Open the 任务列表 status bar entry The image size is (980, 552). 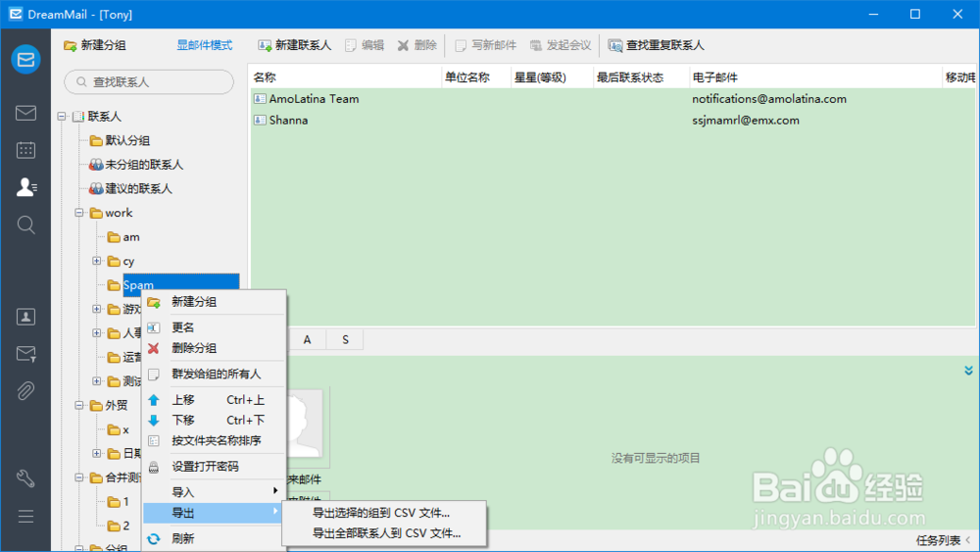943,540
